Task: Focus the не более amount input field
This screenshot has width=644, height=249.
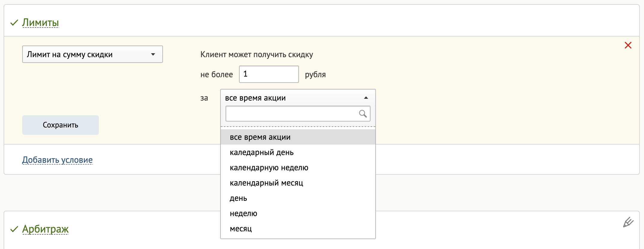Action: tap(269, 74)
